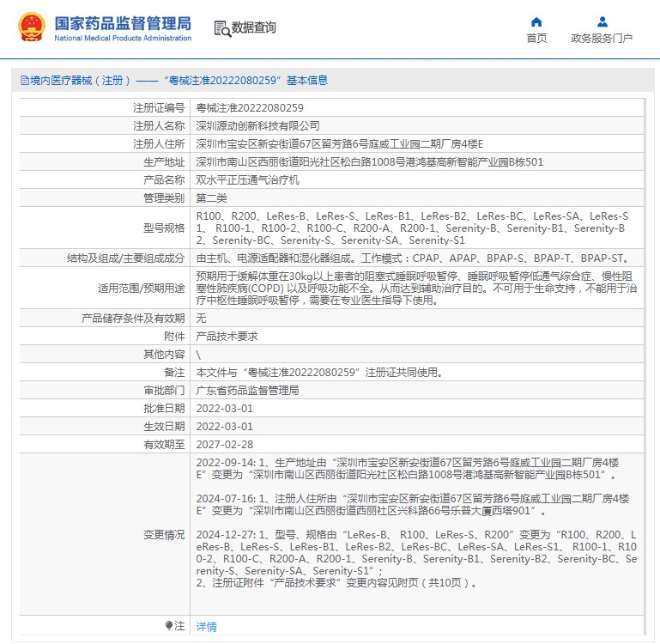Screen dimensions: 660x644
Task: Open the 数据查询 search icon
Action: (x=222, y=28)
